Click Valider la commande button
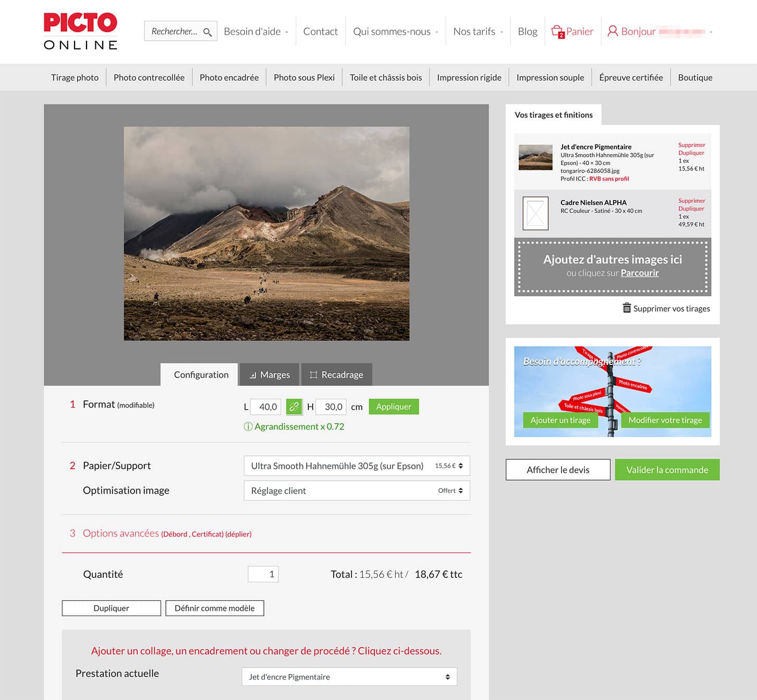757x700 pixels. pyautogui.click(x=667, y=470)
